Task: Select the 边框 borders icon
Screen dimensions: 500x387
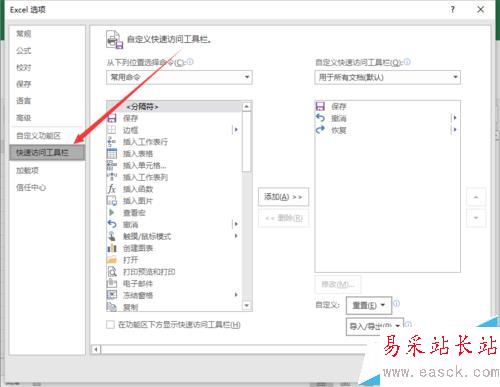Action: (x=112, y=130)
